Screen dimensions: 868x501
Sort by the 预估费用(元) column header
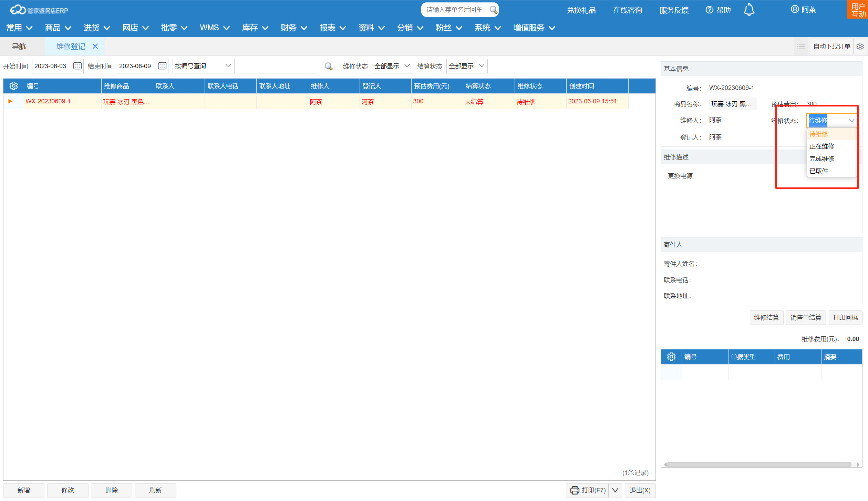coord(437,86)
